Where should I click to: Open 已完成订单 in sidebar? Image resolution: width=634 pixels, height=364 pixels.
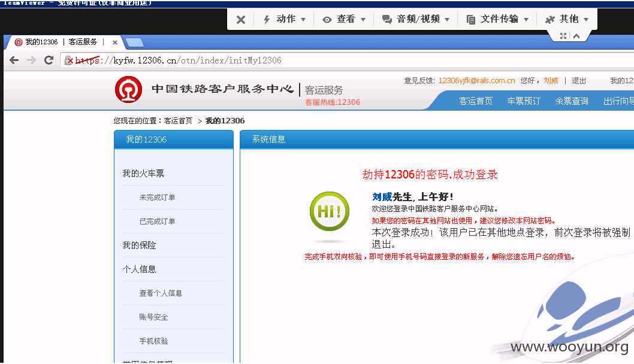click(157, 222)
